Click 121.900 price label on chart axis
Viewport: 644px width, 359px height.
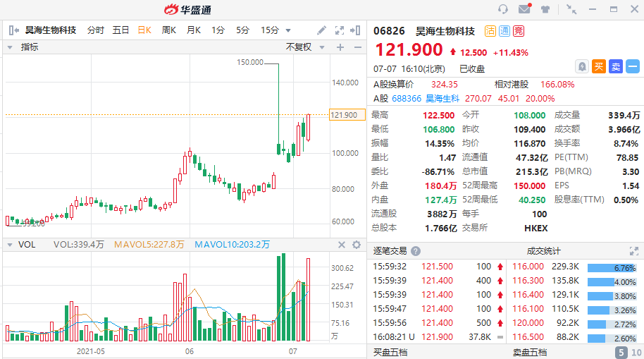(347, 115)
